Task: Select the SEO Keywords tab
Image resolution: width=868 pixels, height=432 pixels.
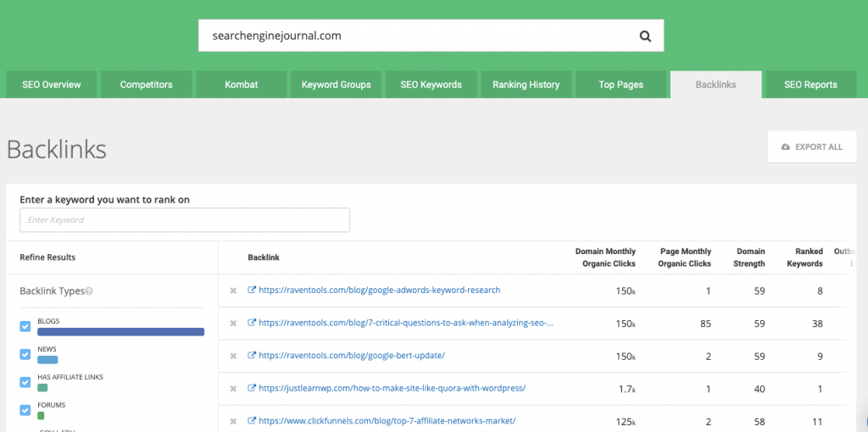Action: pyautogui.click(x=431, y=85)
